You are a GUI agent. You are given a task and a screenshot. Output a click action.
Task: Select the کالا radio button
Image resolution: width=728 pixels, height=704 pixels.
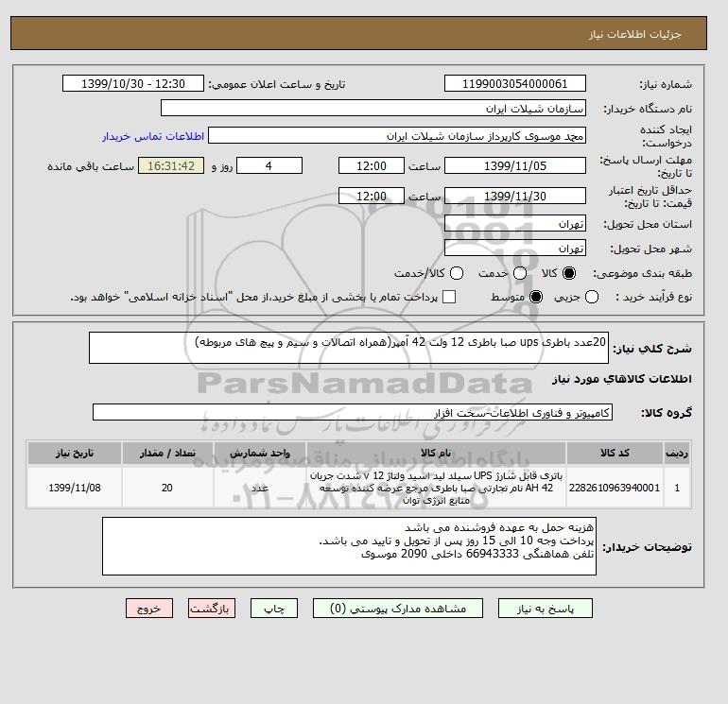[569, 273]
